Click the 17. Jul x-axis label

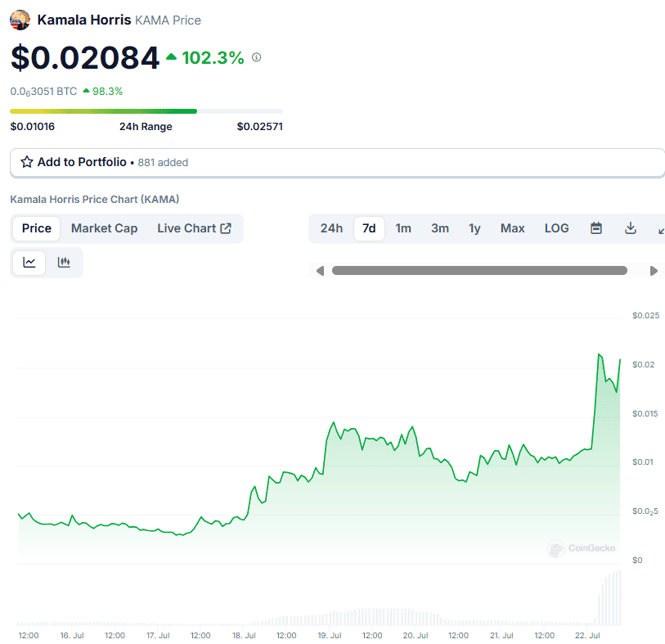(x=158, y=635)
